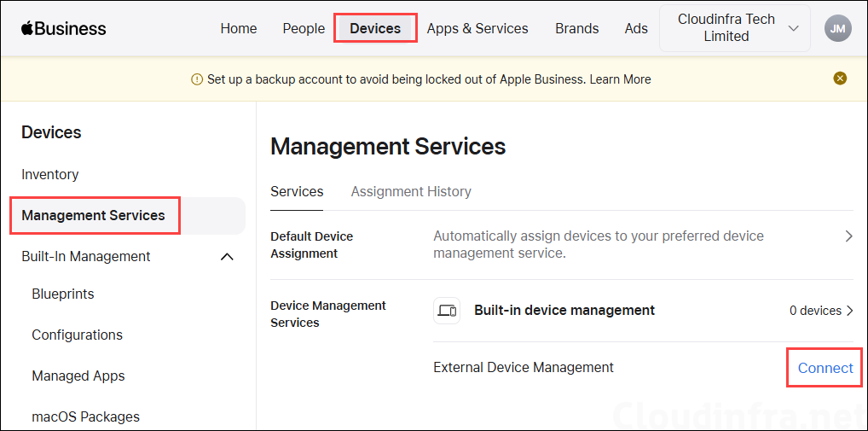Expand Default Device Assignment chevron

(849, 236)
